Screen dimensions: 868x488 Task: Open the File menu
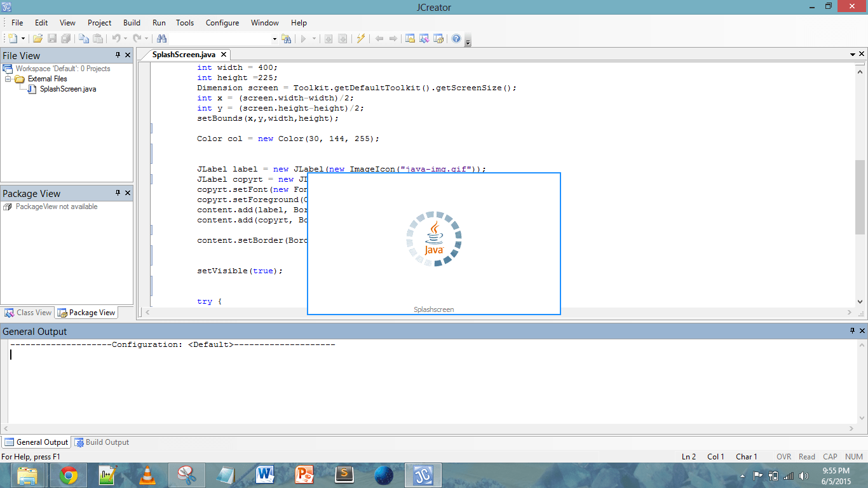tap(17, 22)
